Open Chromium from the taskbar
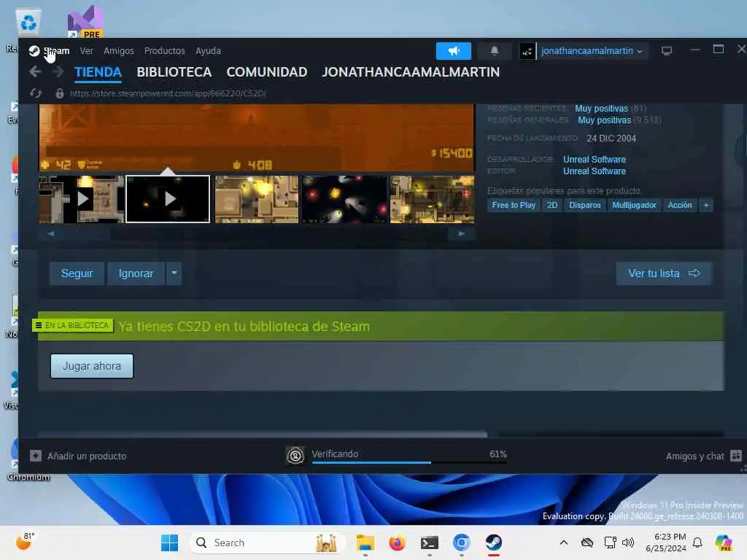The height and width of the screenshot is (560, 747). pyautogui.click(x=462, y=542)
